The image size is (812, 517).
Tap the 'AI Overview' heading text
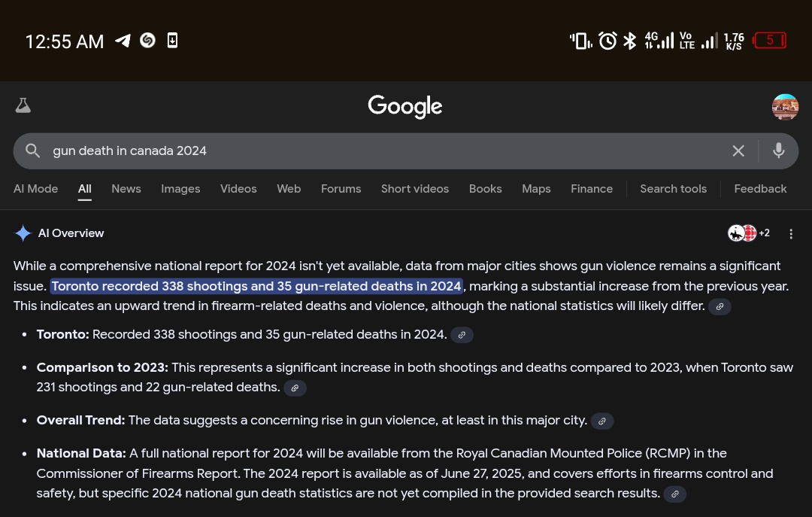pos(71,233)
